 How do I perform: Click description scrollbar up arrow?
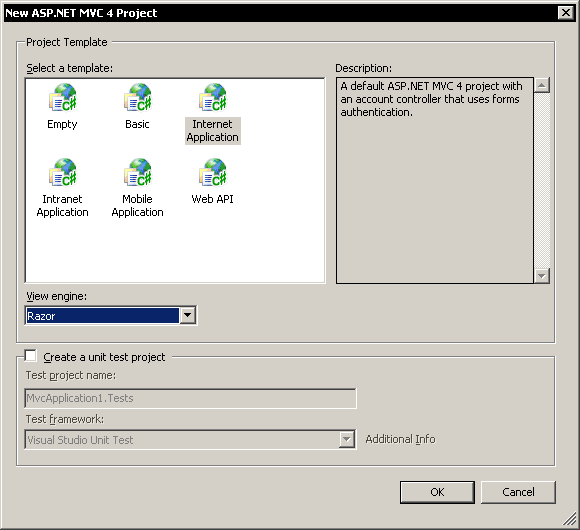click(x=542, y=85)
